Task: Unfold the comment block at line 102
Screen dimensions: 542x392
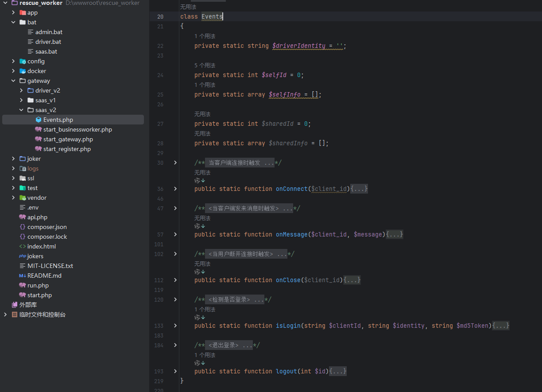Action: tap(175, 254)
